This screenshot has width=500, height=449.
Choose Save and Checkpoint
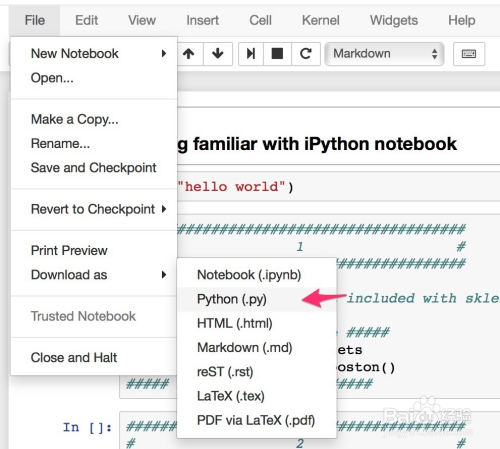94,168
